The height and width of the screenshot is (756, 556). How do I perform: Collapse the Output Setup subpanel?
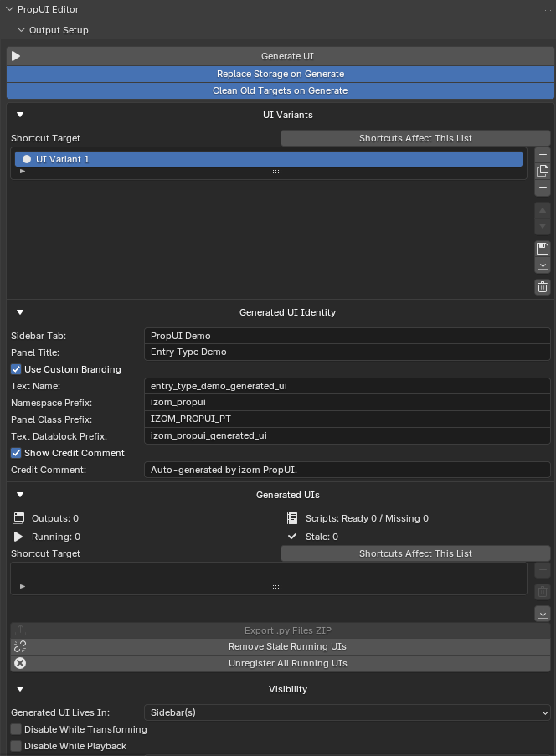pyautogui.click(x=21, y=30)
